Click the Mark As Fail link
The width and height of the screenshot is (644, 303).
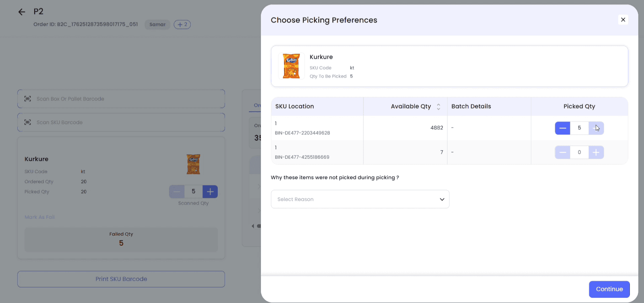(x=39, y=217)
